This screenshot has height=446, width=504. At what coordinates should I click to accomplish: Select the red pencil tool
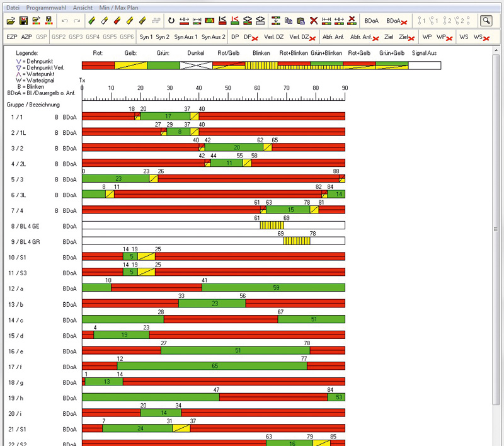pyautogui.click(x=117, y=21)
